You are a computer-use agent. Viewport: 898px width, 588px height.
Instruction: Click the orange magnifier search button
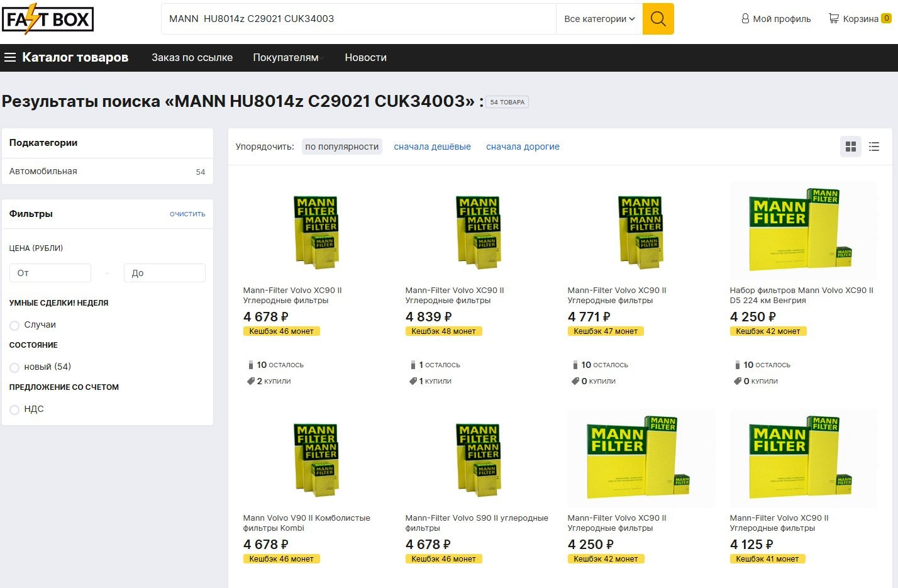coord(658,19)
